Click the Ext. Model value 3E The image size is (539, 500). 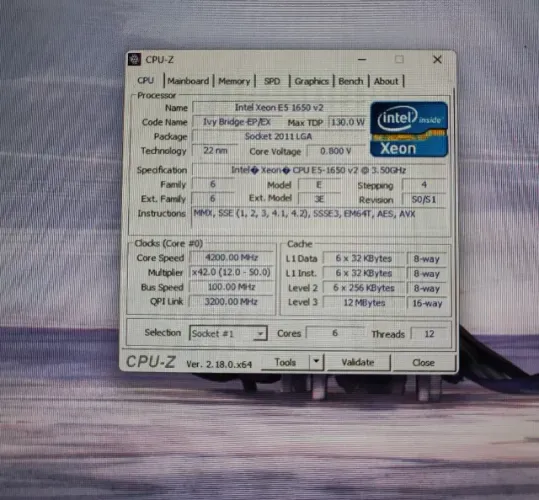(x=319, y=199)
